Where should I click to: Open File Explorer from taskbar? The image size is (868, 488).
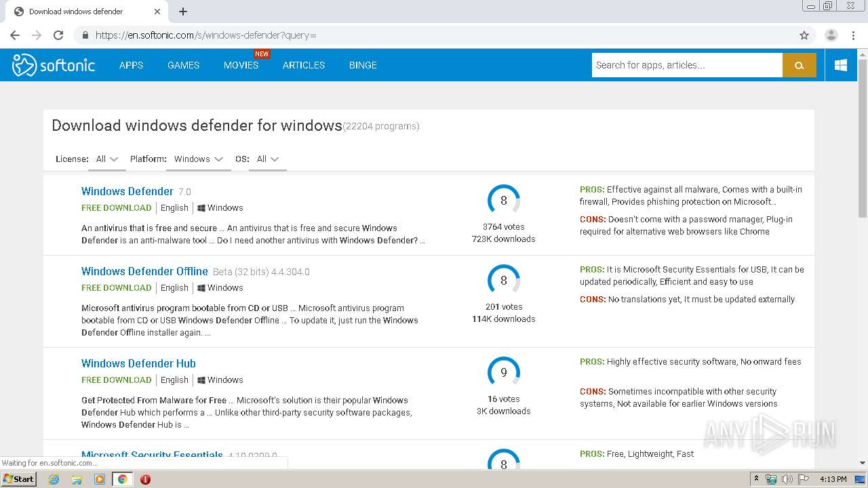[77, 479]
